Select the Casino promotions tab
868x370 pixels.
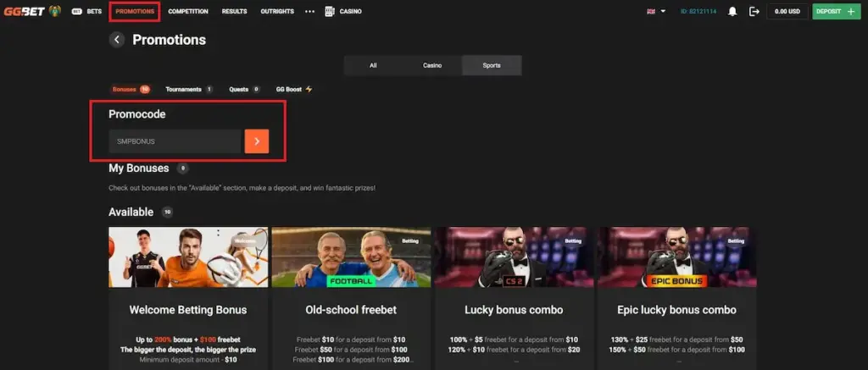[x=432, y=65]
